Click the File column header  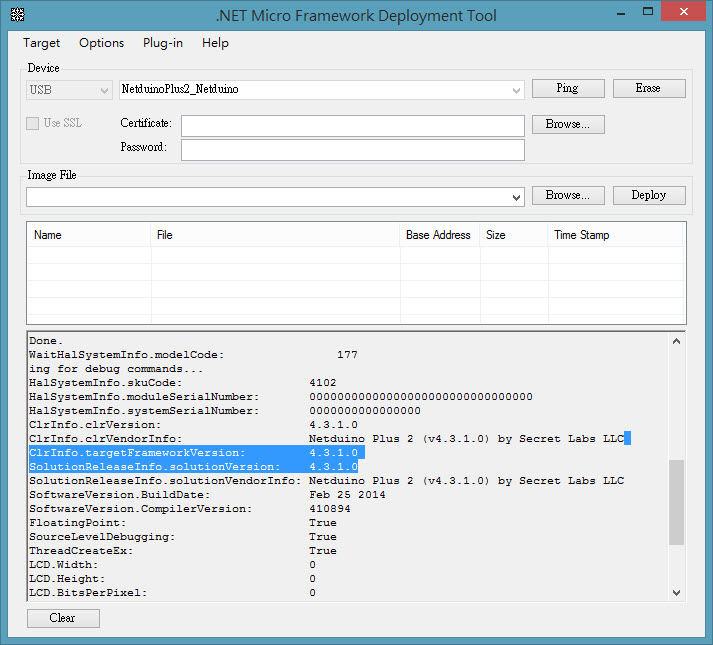point(275,235)
